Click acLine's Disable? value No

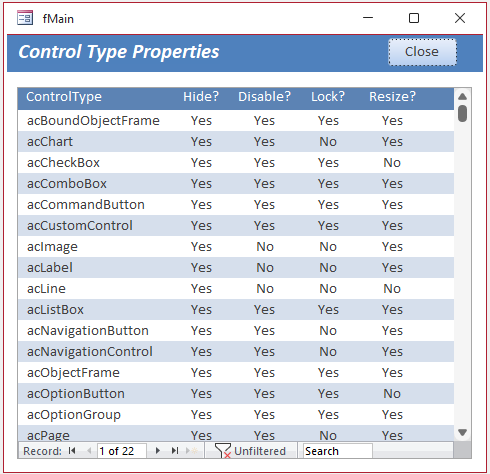pos(265,289)
